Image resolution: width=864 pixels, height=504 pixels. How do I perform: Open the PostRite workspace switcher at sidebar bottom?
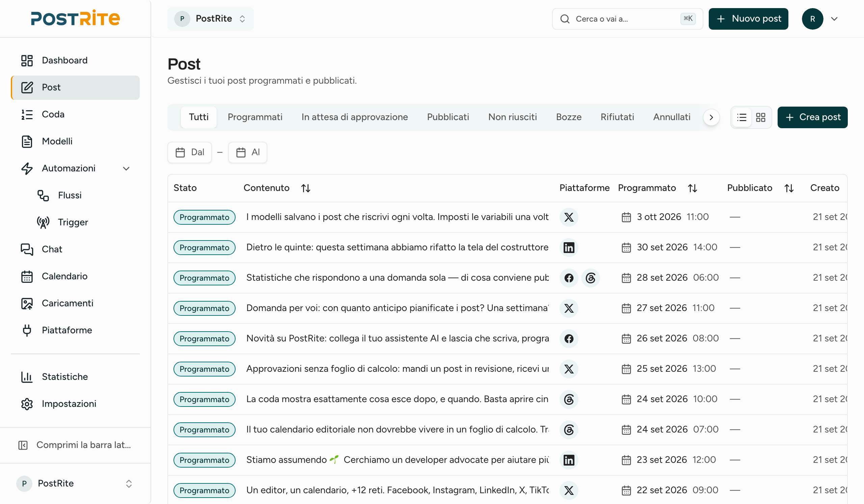click(75, 483)
